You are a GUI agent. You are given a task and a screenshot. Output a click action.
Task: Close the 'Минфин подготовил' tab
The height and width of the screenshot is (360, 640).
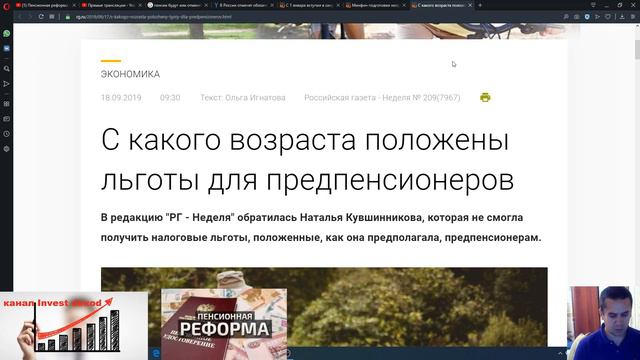click(x=404, y=5)
